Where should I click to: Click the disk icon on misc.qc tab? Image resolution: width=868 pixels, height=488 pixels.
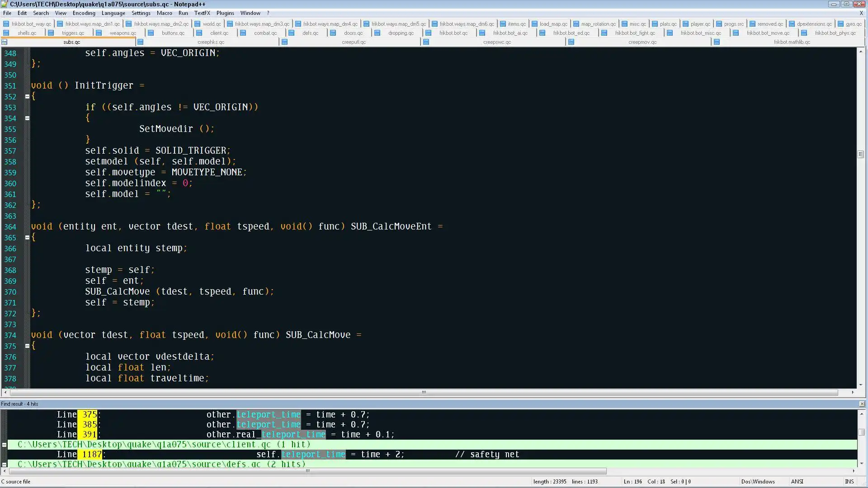click(624, 24)
